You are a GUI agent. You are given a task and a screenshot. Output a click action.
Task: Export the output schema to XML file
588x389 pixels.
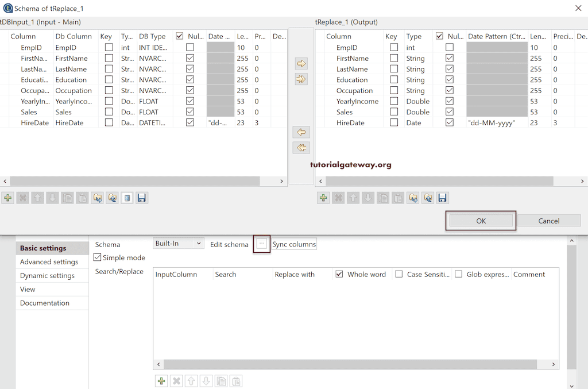[428, 198]
